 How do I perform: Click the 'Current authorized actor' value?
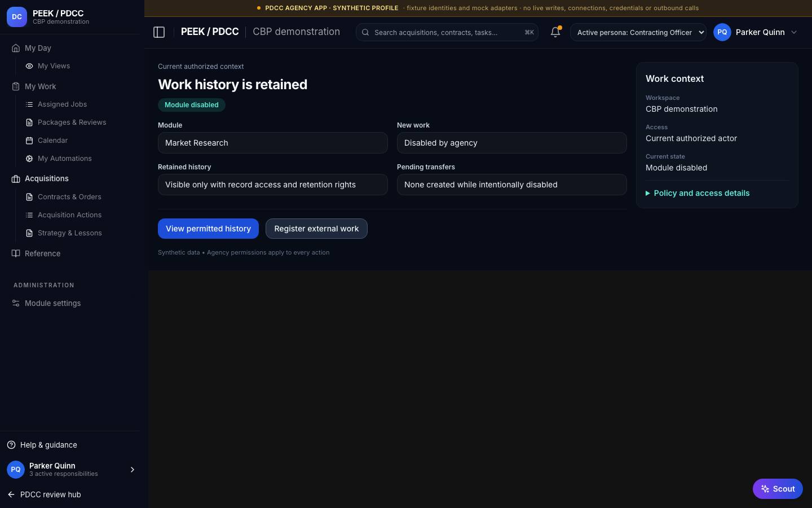691,138
